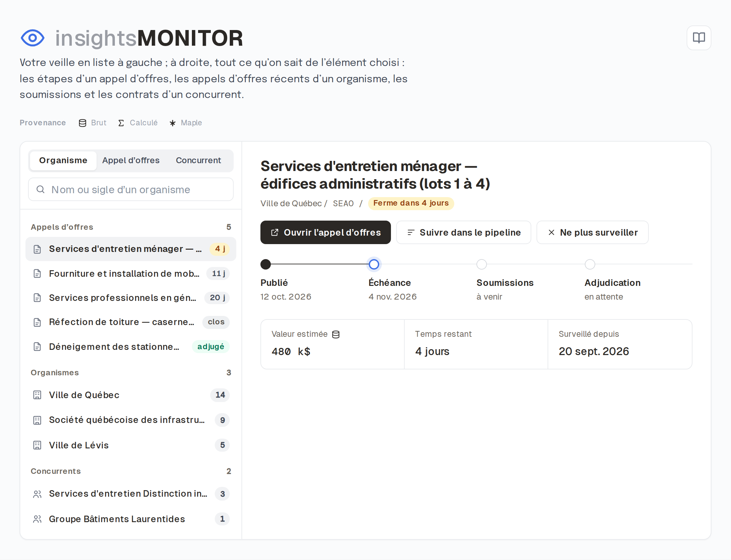This screenshot has width=731, height=560.
Task: Click the 480 k$ estimated value
Action: [x=291, y=352]
